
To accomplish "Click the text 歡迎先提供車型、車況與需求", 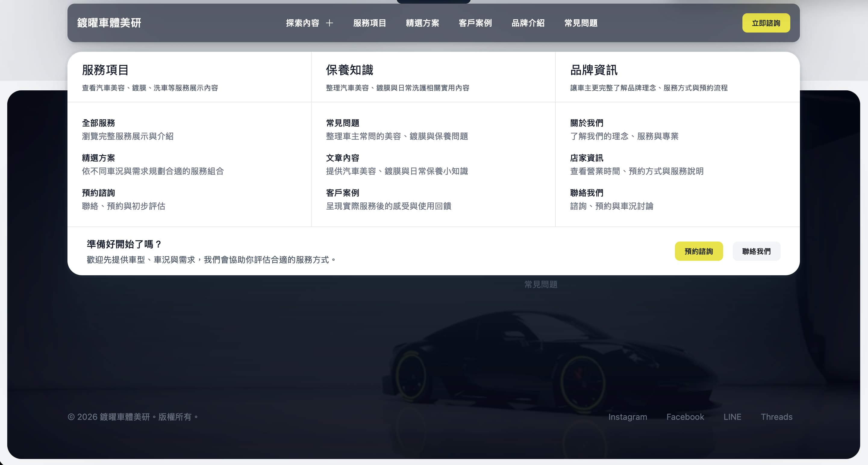I will pos(141,260).
